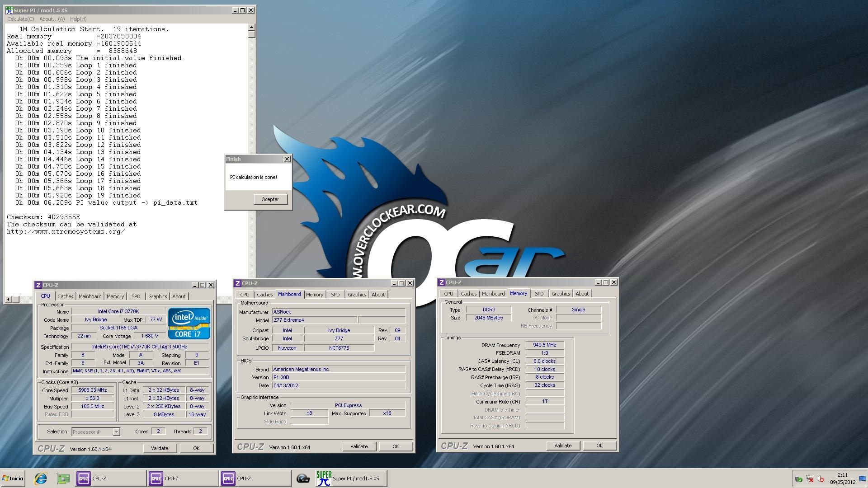Open SPD tab in Memory window
Viewport: 868px width, 488px height.
pos(539,294)
